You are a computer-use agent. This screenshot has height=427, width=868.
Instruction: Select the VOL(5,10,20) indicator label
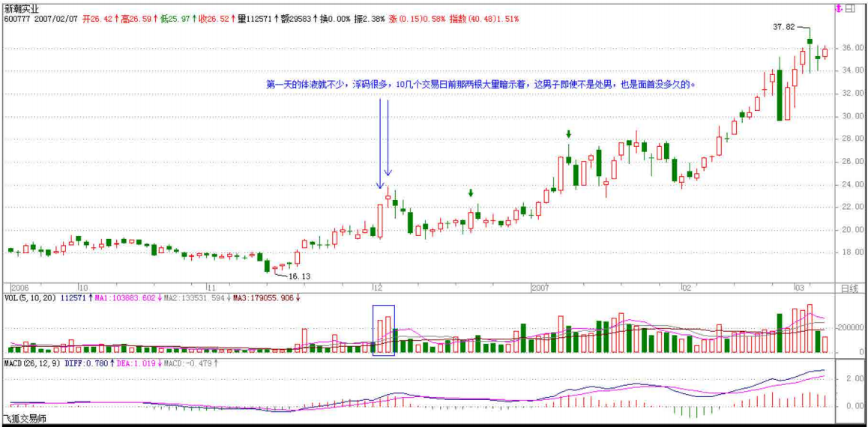click(x=30, y=297)
